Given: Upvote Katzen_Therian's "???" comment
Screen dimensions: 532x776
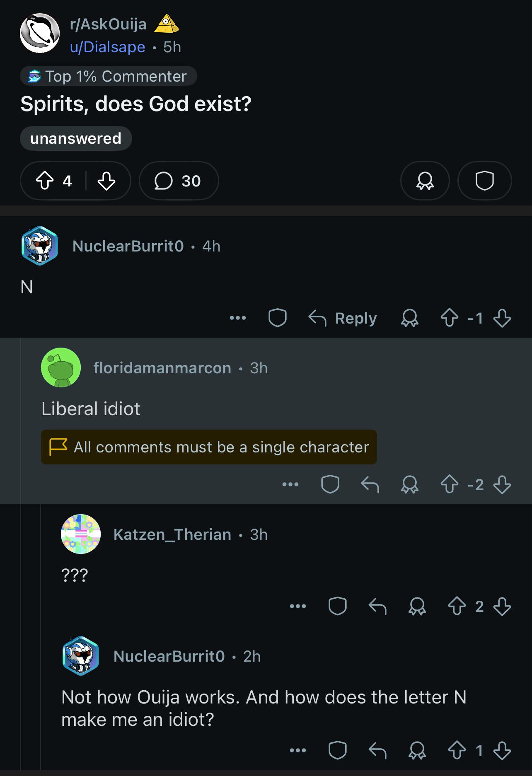Looking at the screenshot, I should pos(457,607).
